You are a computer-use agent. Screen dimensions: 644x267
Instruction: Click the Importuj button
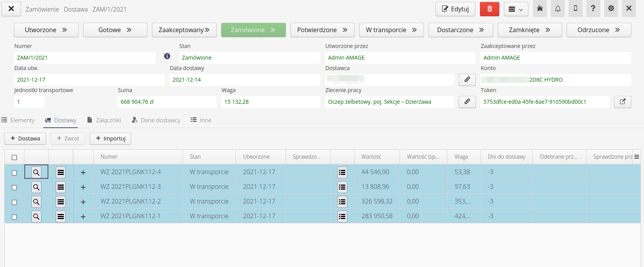pos(110,139)
